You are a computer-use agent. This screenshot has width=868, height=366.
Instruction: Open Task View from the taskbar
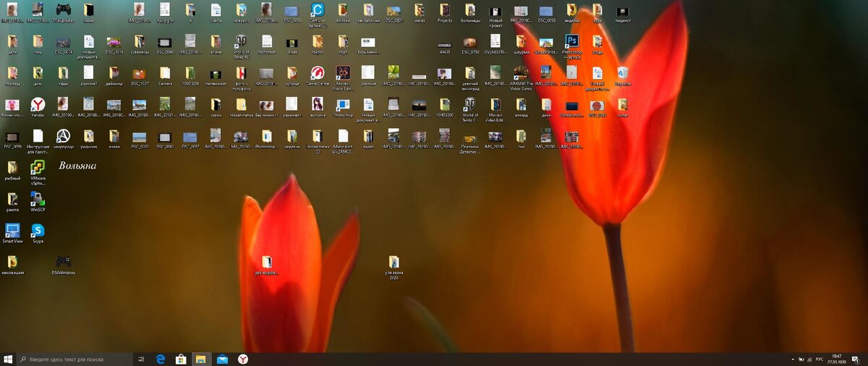[142, 359]
